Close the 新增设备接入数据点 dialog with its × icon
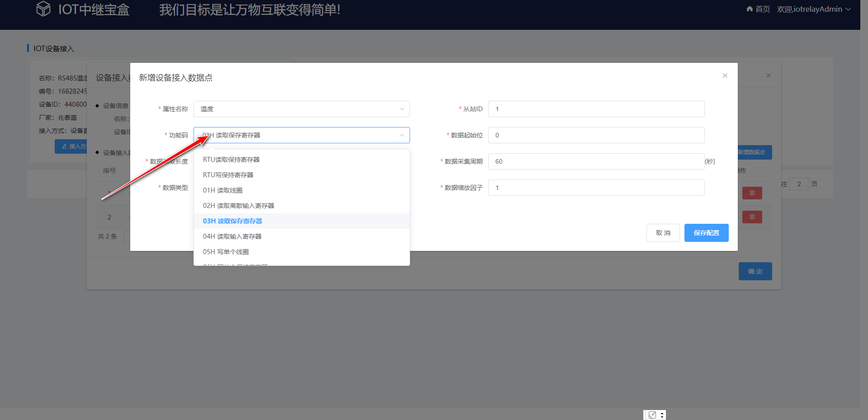Viewport: 868px width, 420px height. pyautogui.click(x=725, y=76)
